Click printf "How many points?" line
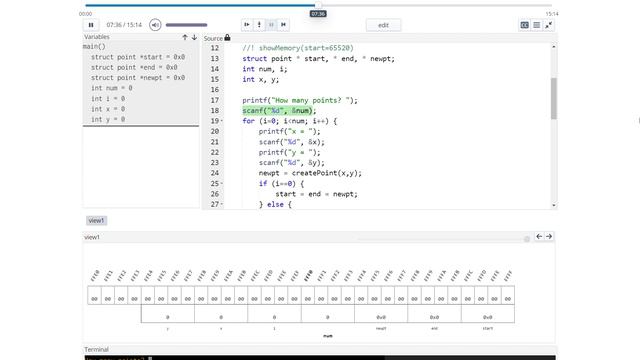Viewport: 640px width, 360px height. (x=300, y=100)
